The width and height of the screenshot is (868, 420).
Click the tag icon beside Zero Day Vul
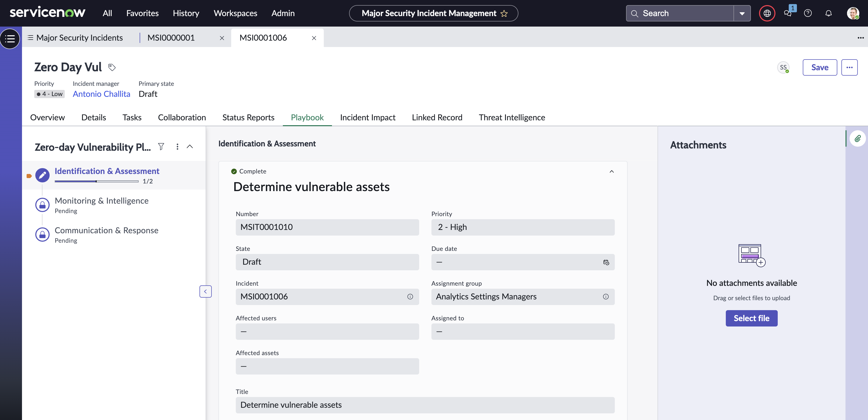pos(112,67)
